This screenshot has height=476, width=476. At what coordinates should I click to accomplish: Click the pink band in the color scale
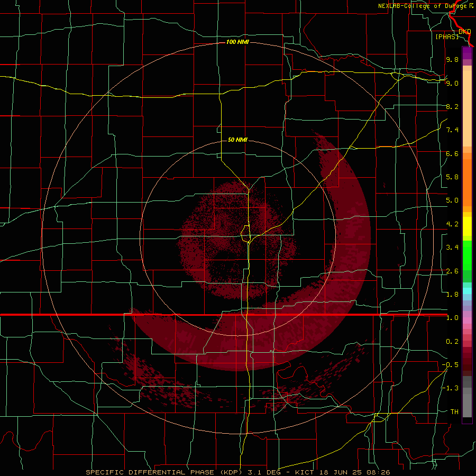click(x=467, y=321)
